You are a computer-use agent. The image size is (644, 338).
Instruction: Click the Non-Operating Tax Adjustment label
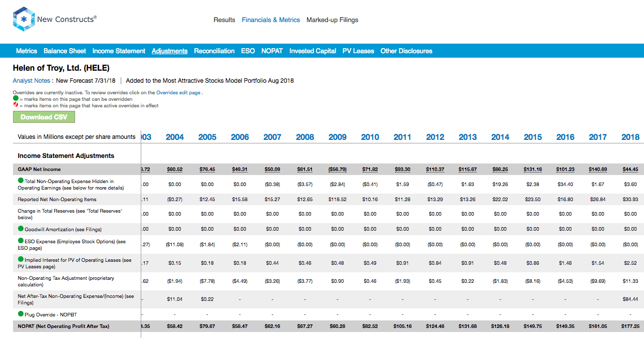66,281
